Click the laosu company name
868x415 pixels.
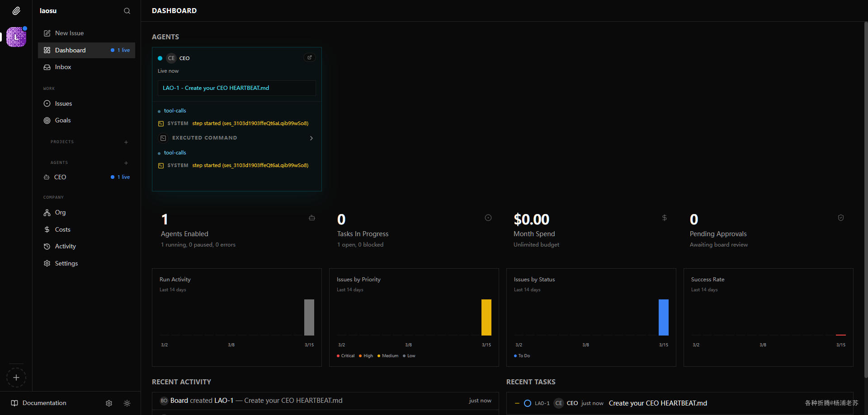click(48, 11)
